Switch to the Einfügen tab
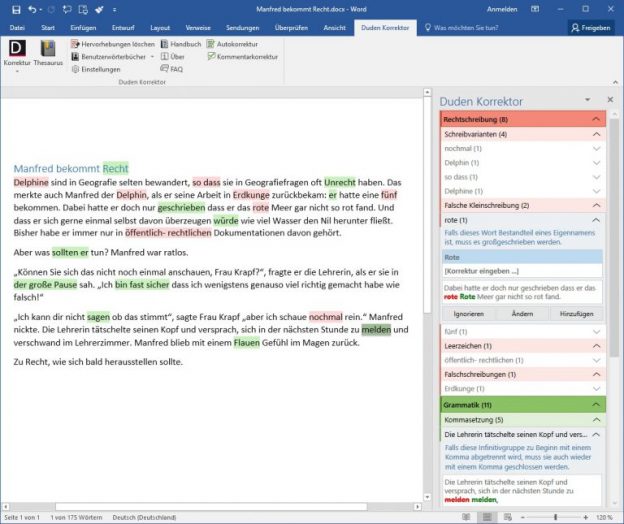Image resolution: width=624 pixels, height=524 pixels. (x=83, y=28)
